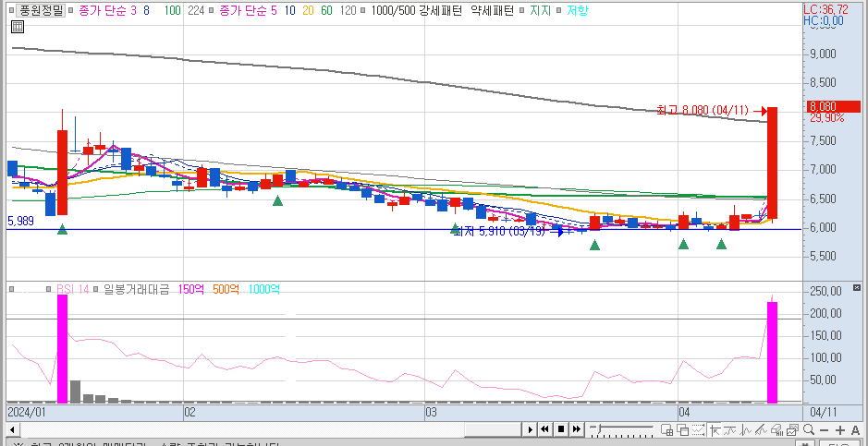868x446 pixels.
Task: Click the scroll left arrow on horizontal scrollbar
Action: (x=12, y=429)
